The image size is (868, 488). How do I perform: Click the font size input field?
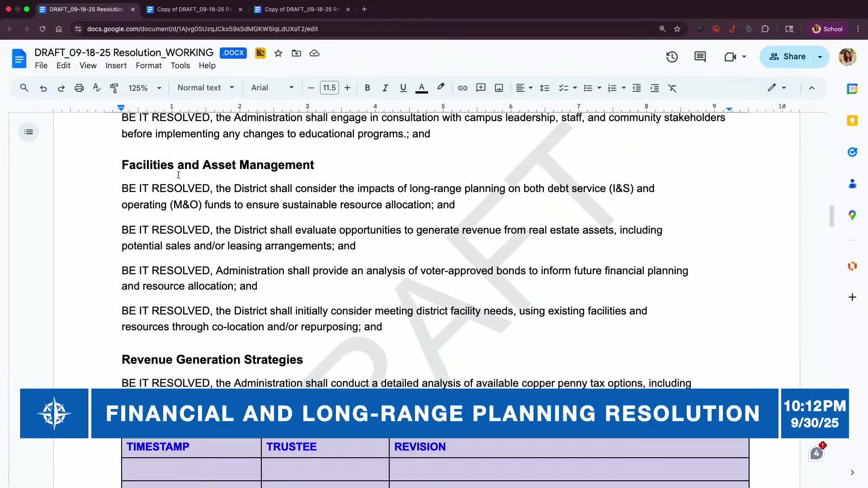329,88
